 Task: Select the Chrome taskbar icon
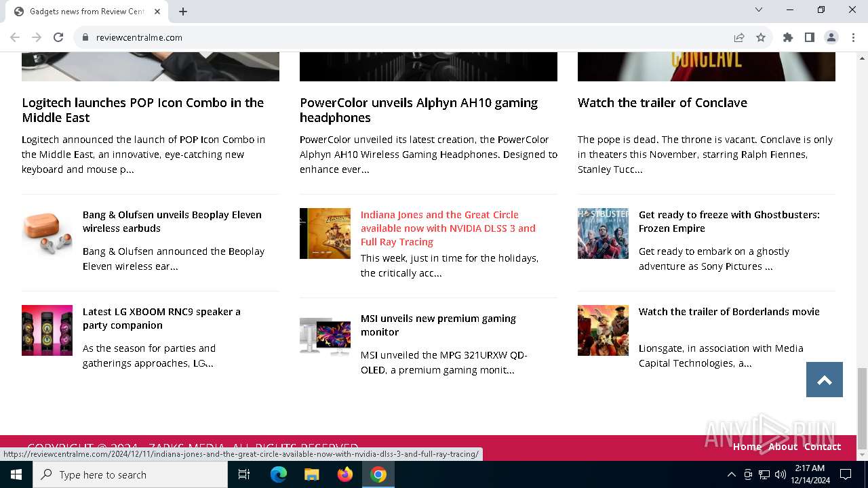click(x=378, y=474)
